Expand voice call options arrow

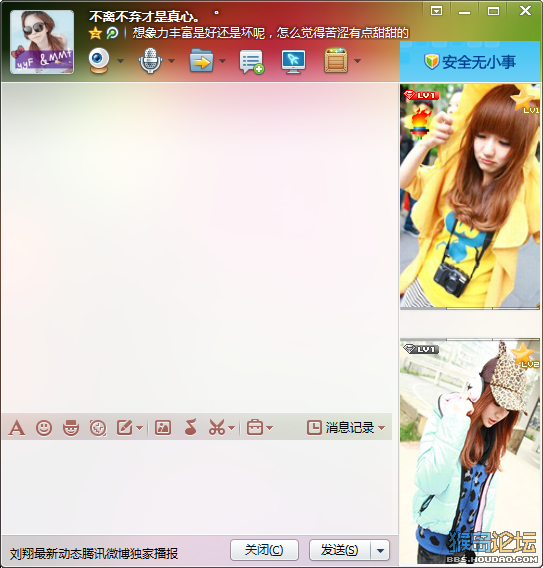(x=172, y=61)
